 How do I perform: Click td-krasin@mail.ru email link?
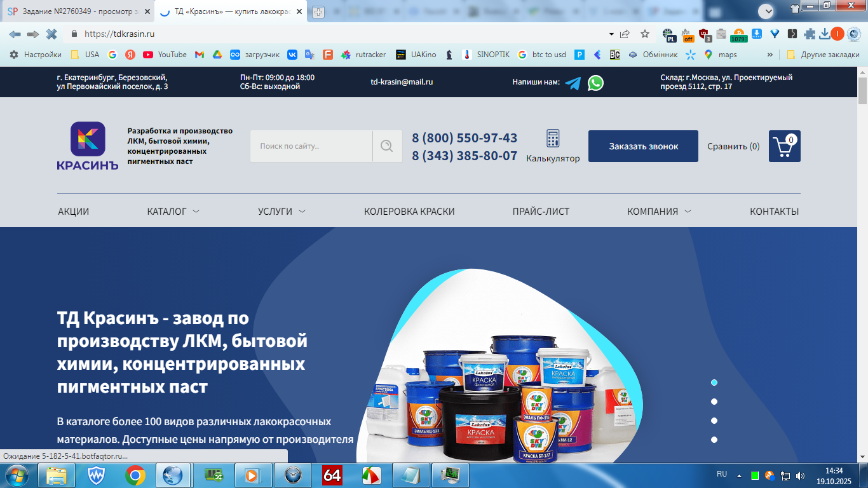[402, 82]
